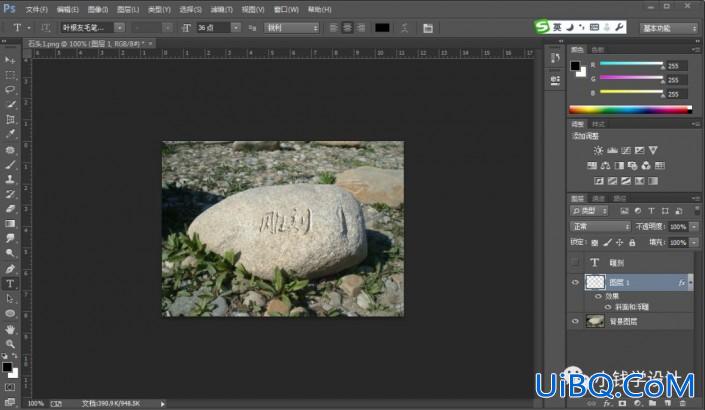Toggle lock position icon
Image resolution: width=705 pixels, height=410 pixels.
[620, 243]
